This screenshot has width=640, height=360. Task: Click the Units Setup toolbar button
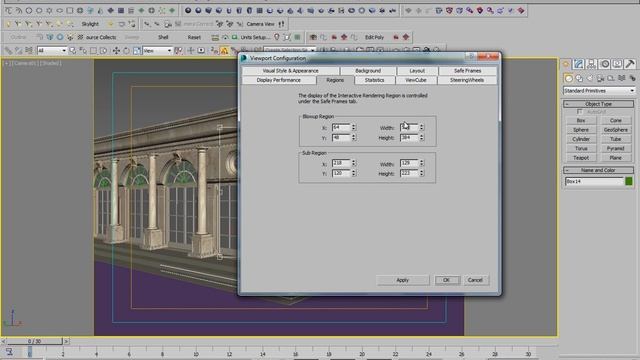click(x=255, y=37)
